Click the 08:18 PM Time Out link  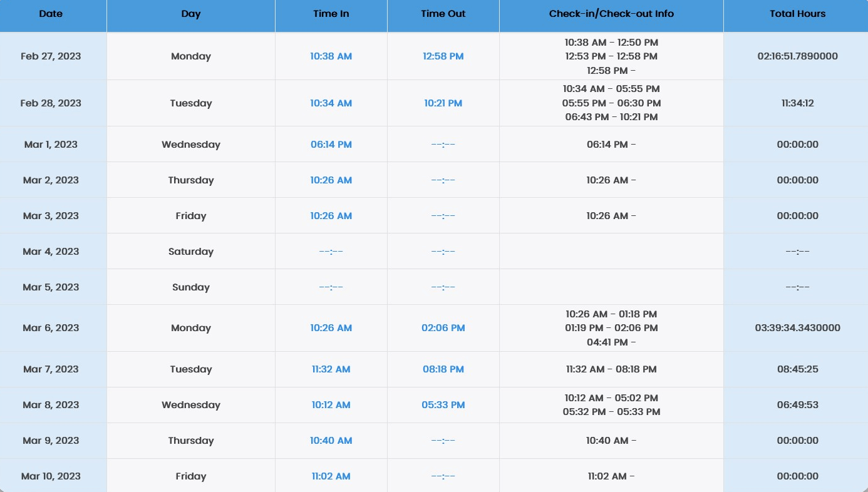click(x=443, y=369)
